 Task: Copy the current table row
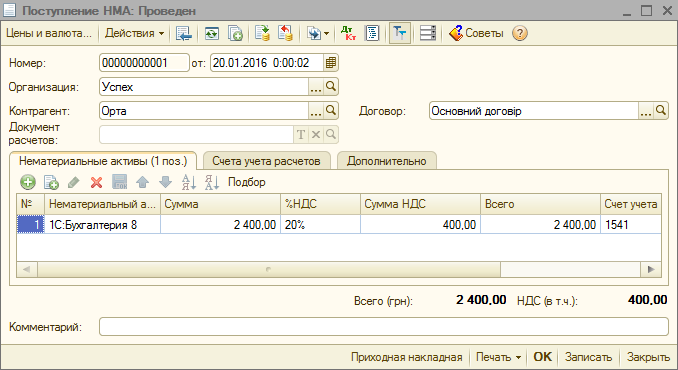click(51, 182)
